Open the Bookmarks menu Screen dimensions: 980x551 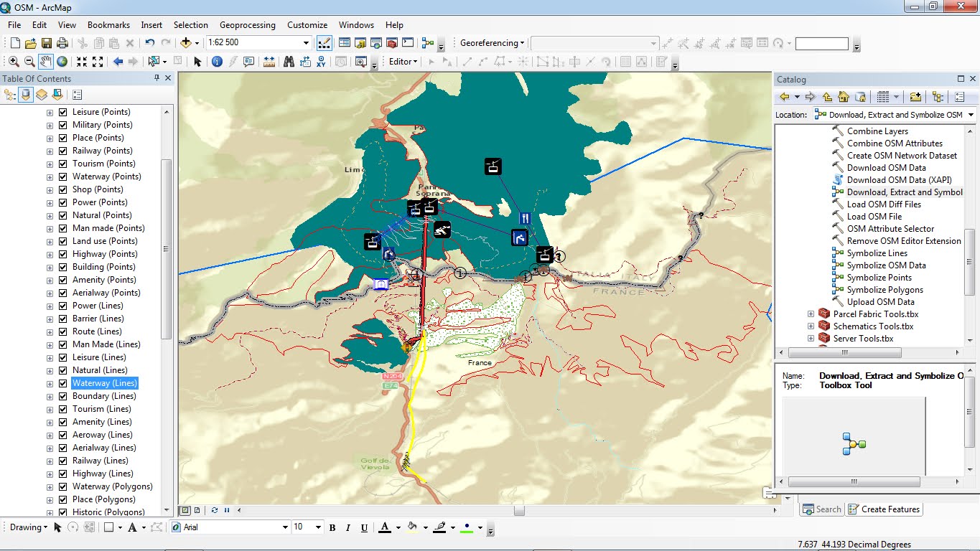[x=108, y=24]
